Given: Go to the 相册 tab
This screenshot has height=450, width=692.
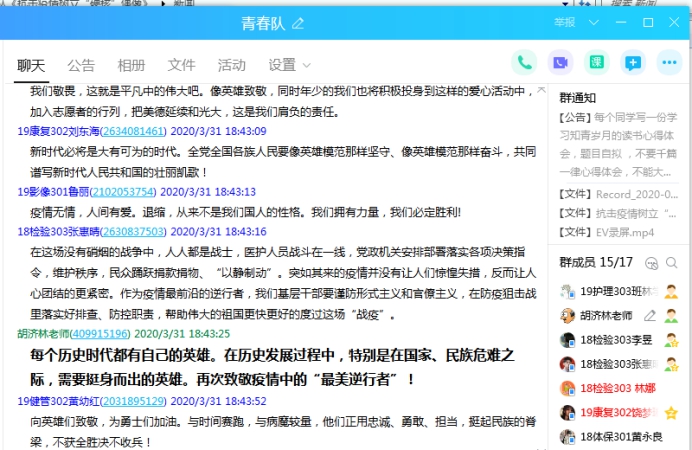Looking at the screenshot, I should [x=131, y=65].
